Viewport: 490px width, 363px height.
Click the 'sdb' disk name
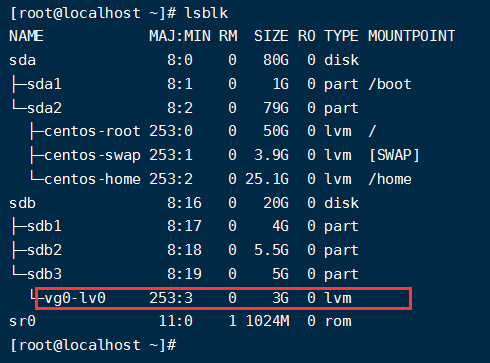22,203
